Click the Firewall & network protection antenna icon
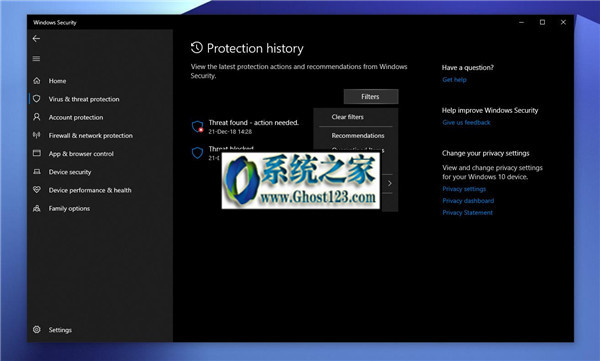 point(37,135)
